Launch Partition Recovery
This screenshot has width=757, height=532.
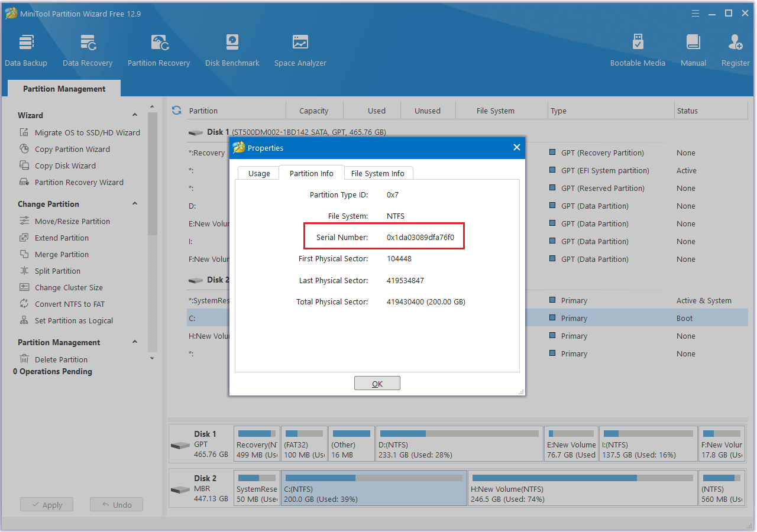(158, 51)
